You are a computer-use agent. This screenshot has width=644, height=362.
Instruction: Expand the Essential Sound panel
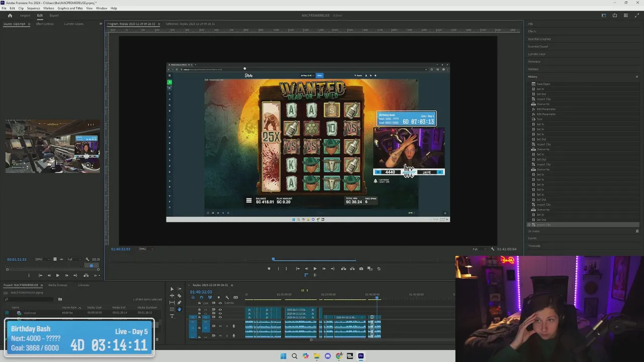(538, 46)
